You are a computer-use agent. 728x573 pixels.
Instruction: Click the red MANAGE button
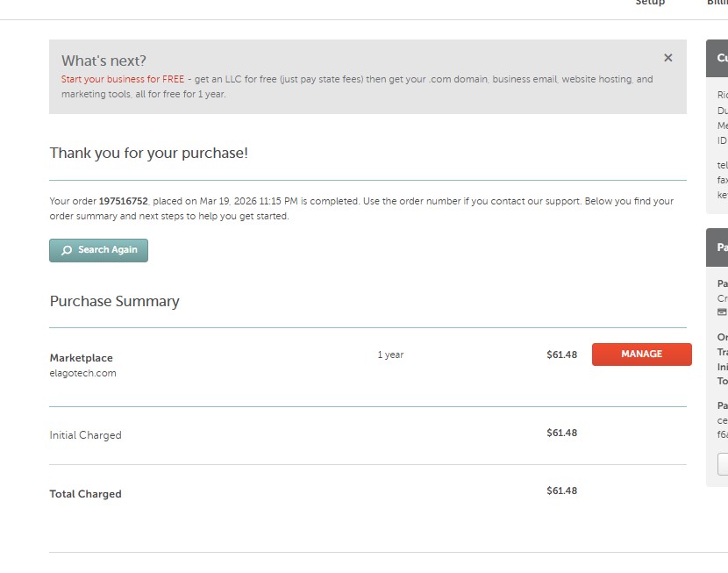pyautogui.click(x=641, y=355)
